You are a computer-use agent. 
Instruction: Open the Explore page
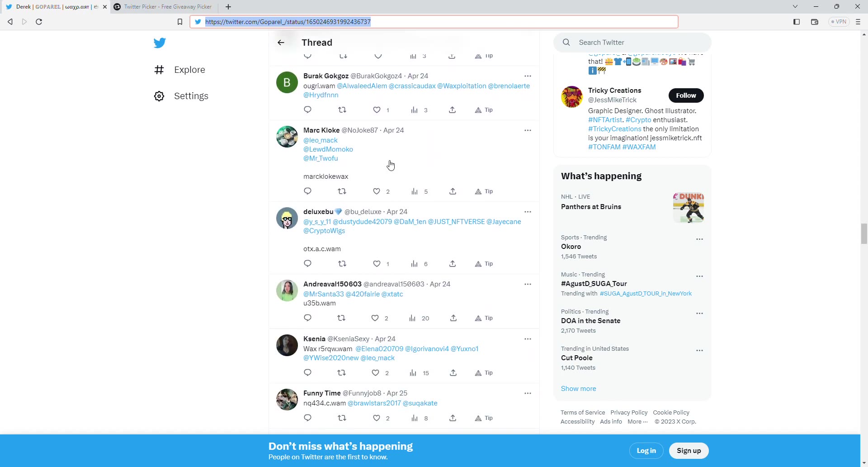click(x=179, y=70)
